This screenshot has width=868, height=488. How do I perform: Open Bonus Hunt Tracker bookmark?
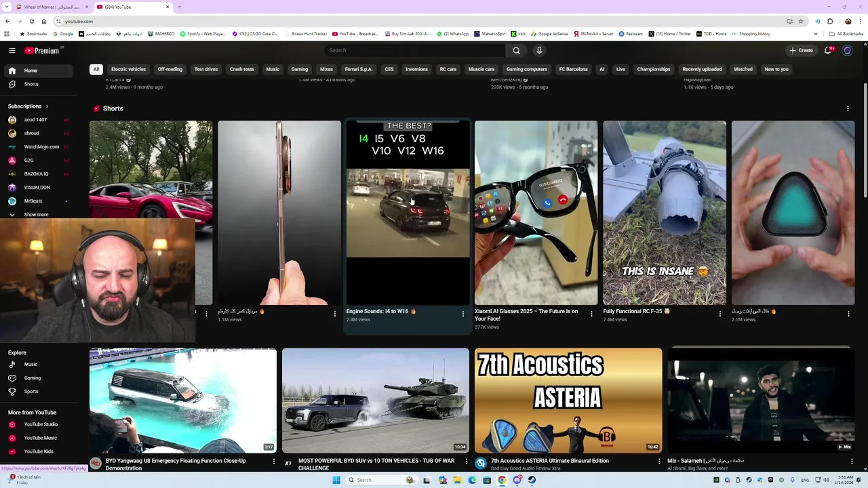(x=307, y=33)
